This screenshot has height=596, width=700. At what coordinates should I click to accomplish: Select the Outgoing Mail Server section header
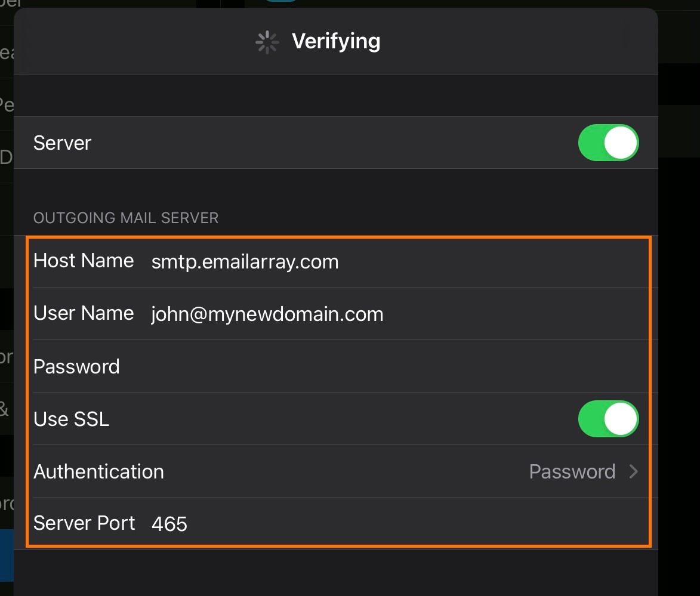[127, 218]
